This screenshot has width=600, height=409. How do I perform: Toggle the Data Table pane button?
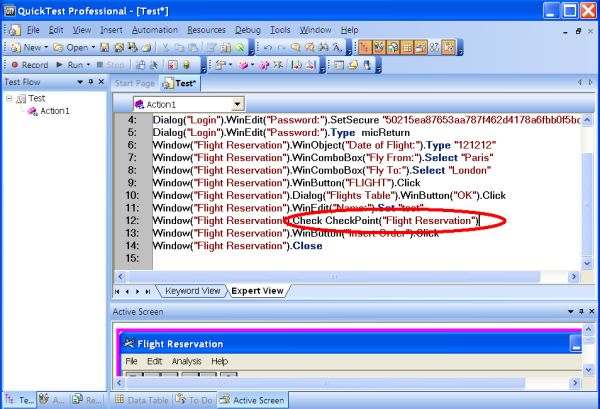407,47
